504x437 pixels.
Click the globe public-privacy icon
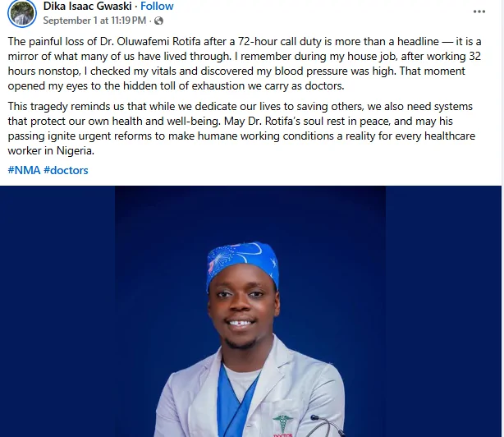pos(158,21)
